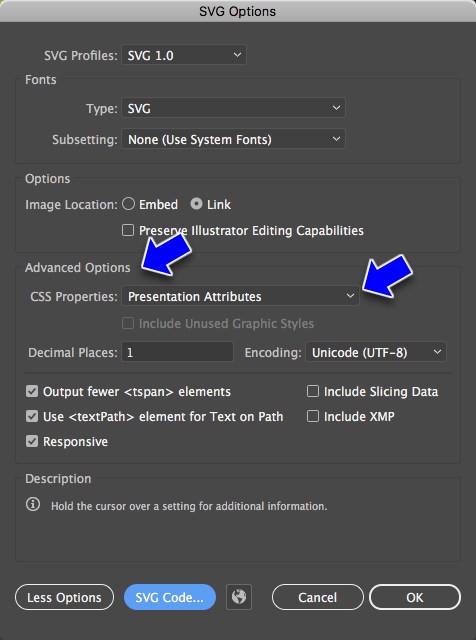Click the 'Advanced Options' section label
Screen dimensions: 476x640
(x=78, y=268)
